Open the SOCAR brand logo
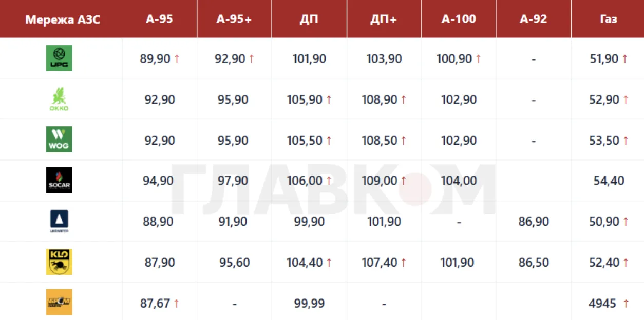Image resolution: width=644 pixels, height=320 pixels. (59, 180)
